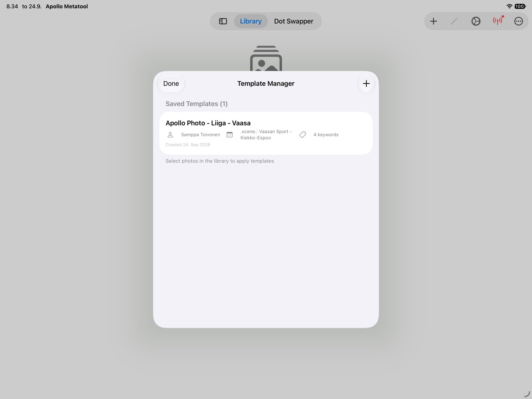Click the 4 keywords label
This screenshot has height=399, width=532.
326,135
